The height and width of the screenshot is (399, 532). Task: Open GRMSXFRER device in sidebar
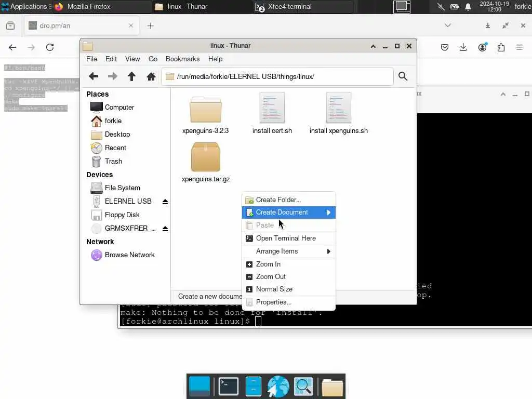click(130, 229)
